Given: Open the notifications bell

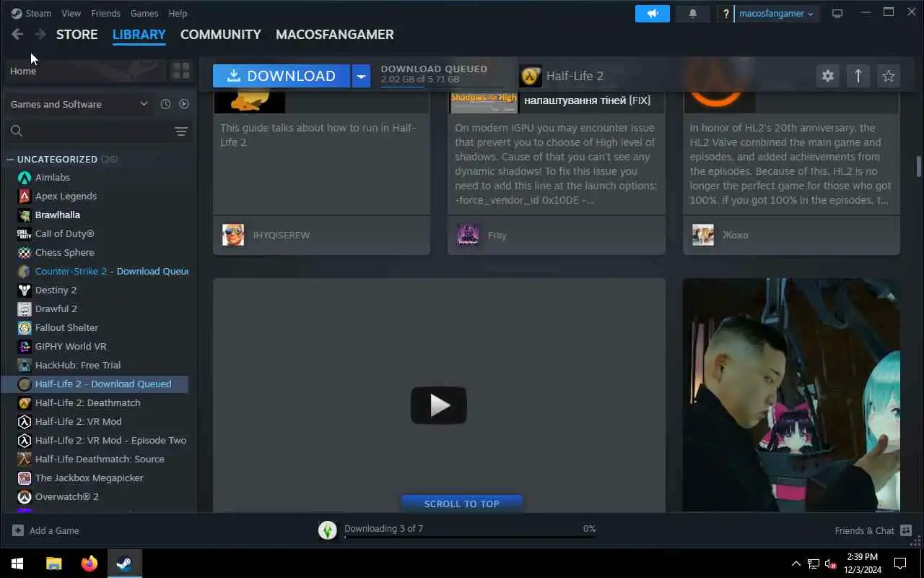Looking at the screenshot, I should (693, 14).
